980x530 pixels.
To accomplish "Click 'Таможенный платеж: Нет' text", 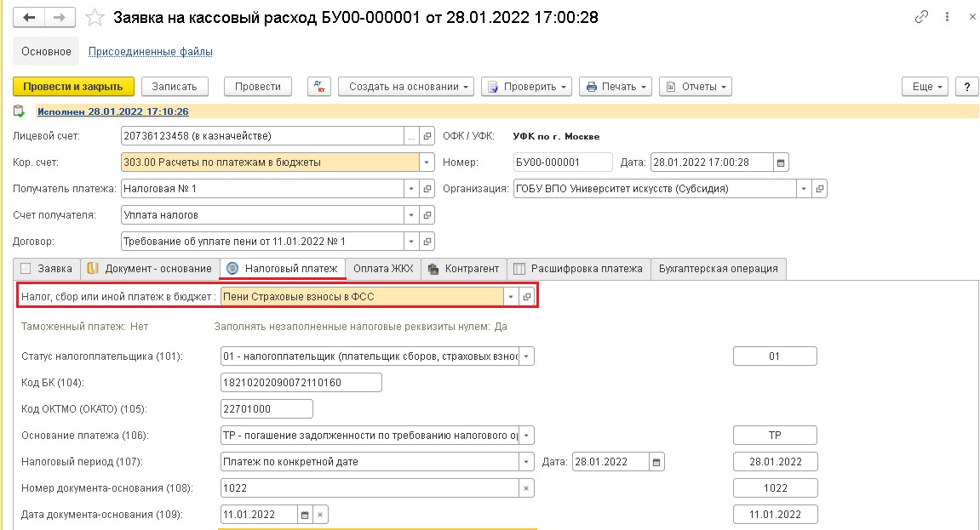I will click(84, 327).
